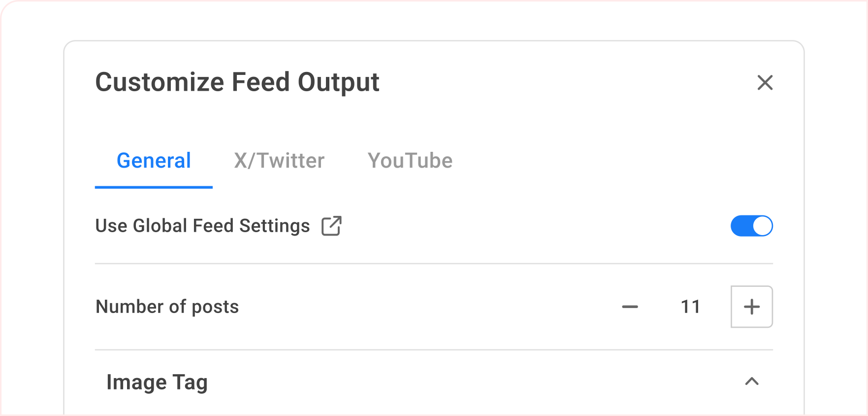Screen dimensions: 868x416
Task: Switch to the General tab
Action: [x=154, y=161]
